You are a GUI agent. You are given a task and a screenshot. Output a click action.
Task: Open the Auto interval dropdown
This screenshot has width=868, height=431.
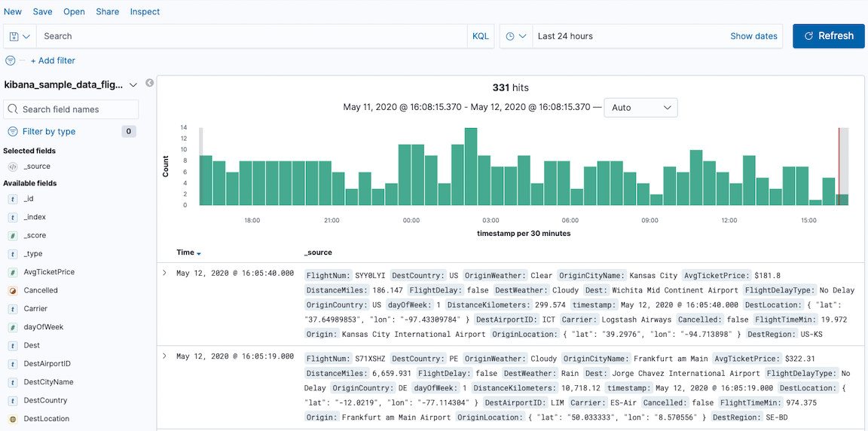pos(640,108)
